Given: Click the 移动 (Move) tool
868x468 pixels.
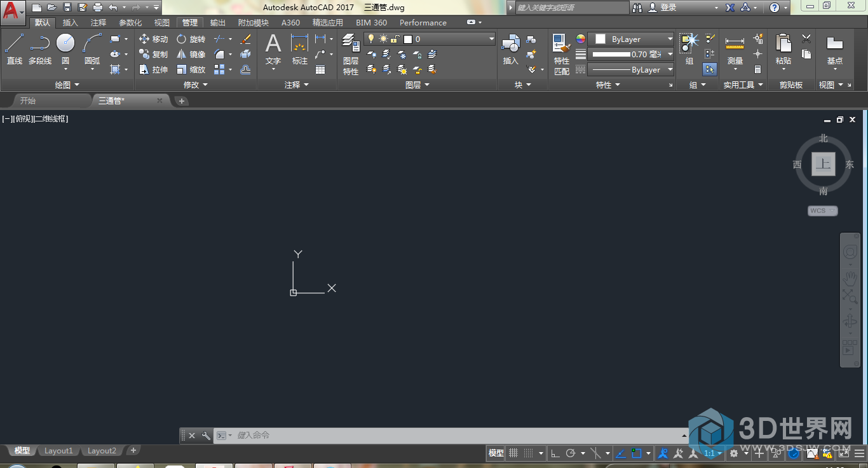Looking at the screenshot, I should tap(154, 39).
